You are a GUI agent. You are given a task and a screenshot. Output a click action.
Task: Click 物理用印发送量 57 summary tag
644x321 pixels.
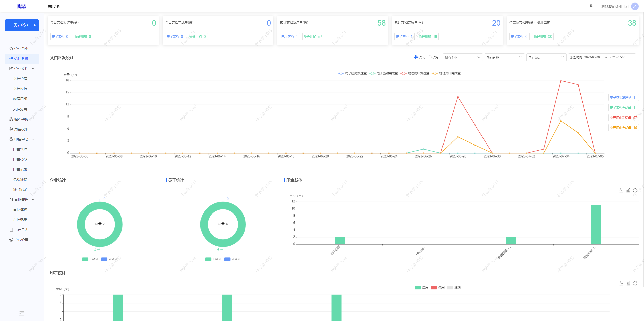(x=623, y=118)
